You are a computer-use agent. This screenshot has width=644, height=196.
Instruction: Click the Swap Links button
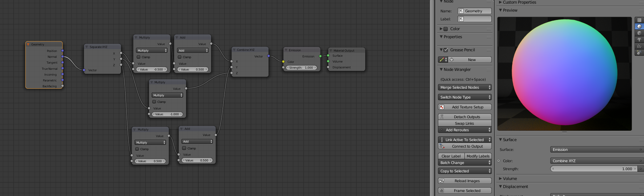[465, 123]
